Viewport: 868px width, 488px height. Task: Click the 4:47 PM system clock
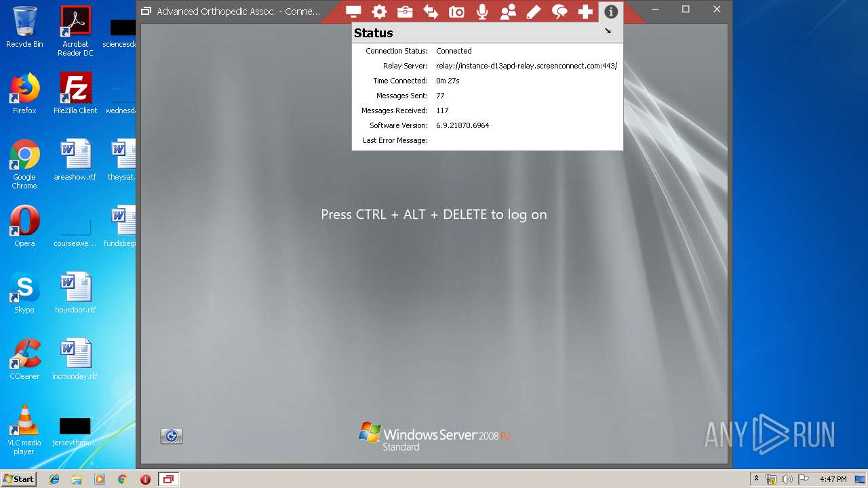pos(833,479)
